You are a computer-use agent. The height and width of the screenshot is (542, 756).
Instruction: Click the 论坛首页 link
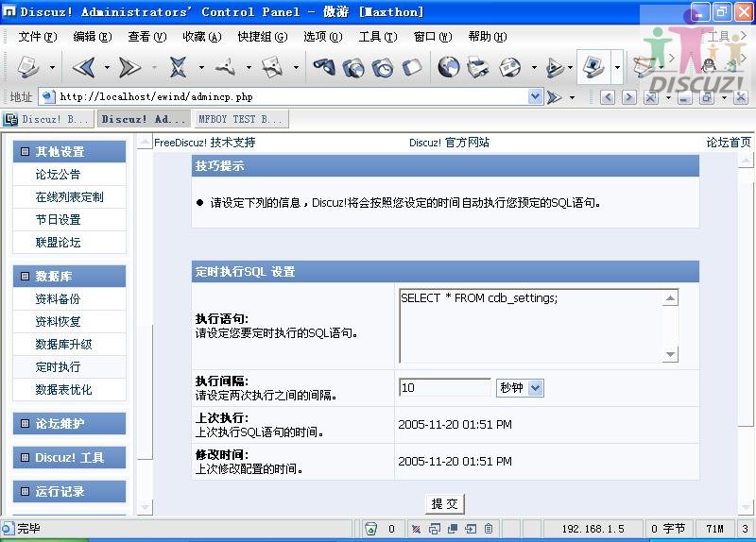729,143
